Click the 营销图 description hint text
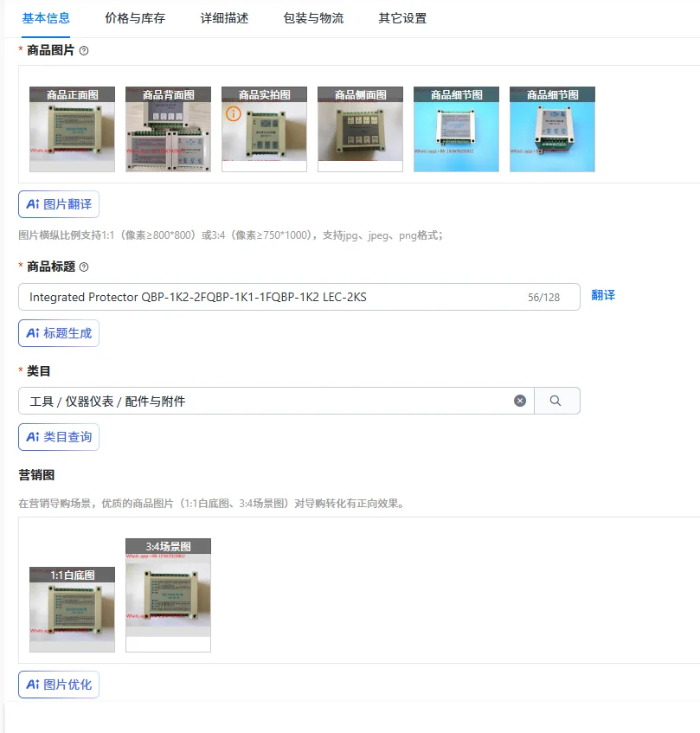Screen dimensions: 700x733 211,504
